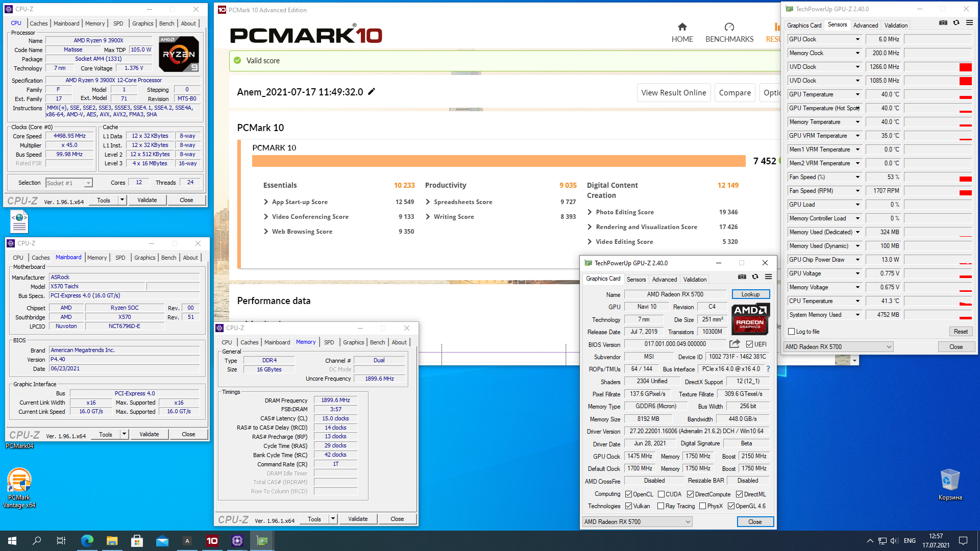This screenshot has height=551, width=980.
Task: Open the action center notification icon
Action: pyautogui.click(x=963, y=541)
